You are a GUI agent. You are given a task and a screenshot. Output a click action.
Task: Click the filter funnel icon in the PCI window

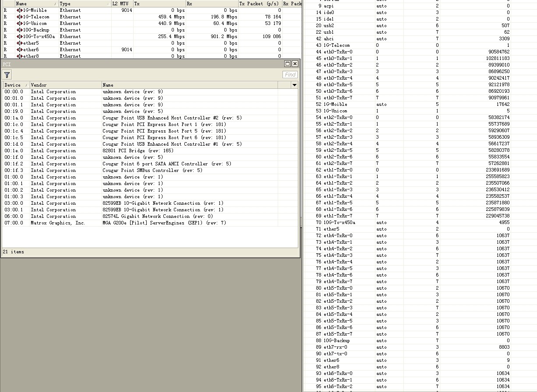click(x=7, y=75)
